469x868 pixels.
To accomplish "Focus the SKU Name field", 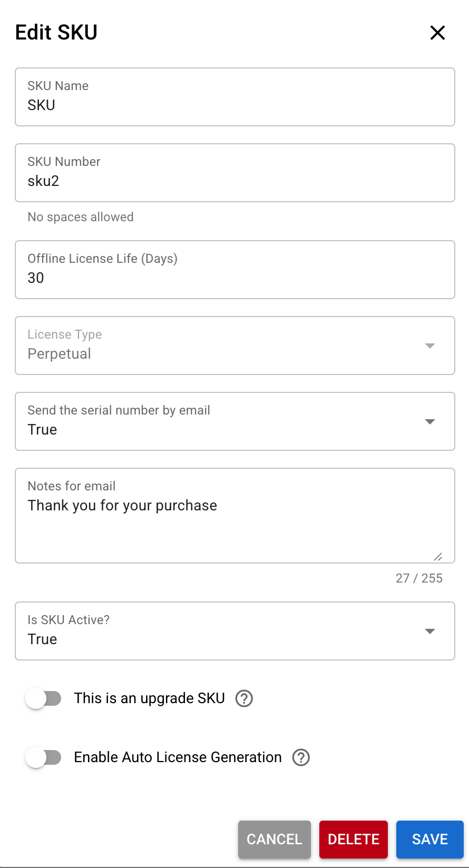I will (234, 105).
